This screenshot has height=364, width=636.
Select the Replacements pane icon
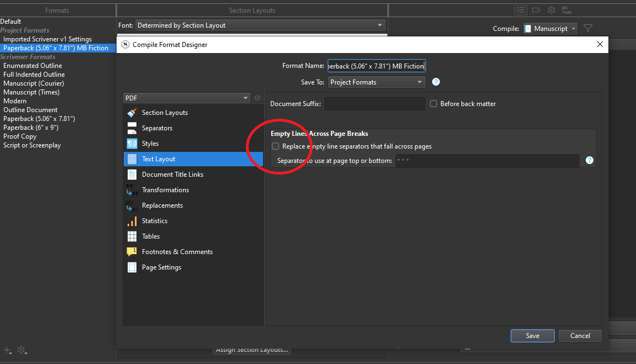(132, 205)
